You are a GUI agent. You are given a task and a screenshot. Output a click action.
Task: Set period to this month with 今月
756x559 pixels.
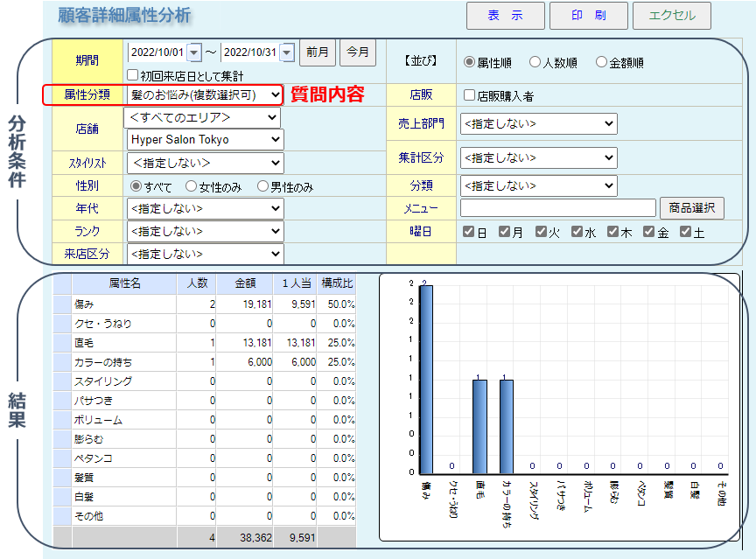pos(357,52)
